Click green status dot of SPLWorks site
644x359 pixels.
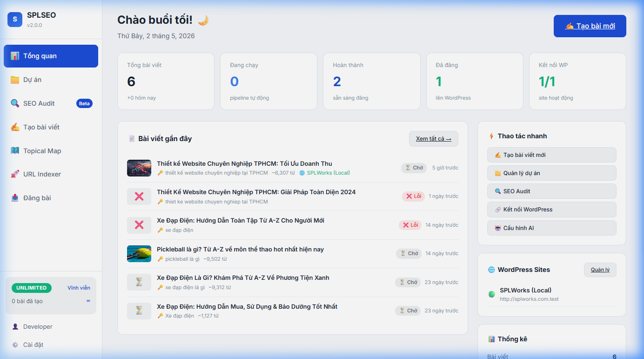click(x=491, y=294)
